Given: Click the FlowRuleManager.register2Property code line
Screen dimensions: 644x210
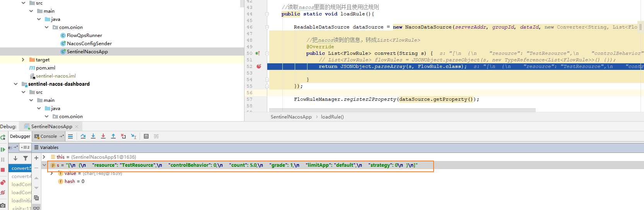Looking at the screenshot, I should [386, 99].
